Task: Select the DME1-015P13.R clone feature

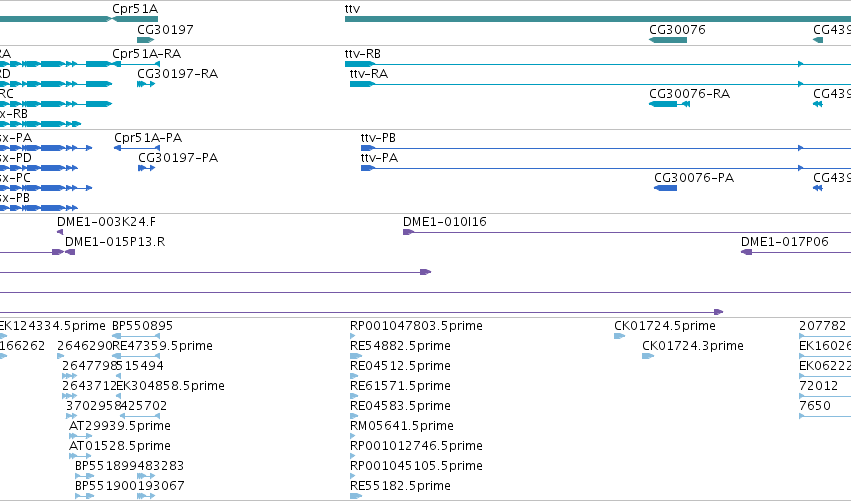Action: tap(70, 252)
